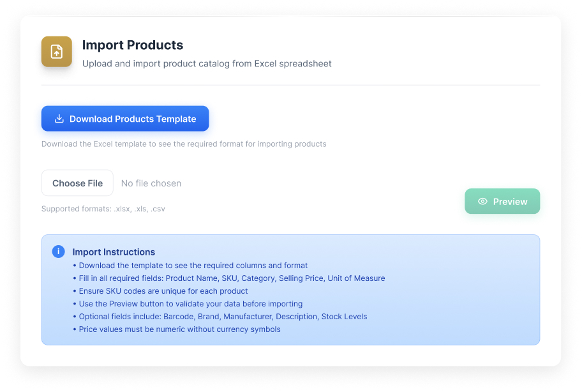Viewport: 582px width, 392px height.
Task: Click the optional fields instruction line
Action: (x=223, y=317)
